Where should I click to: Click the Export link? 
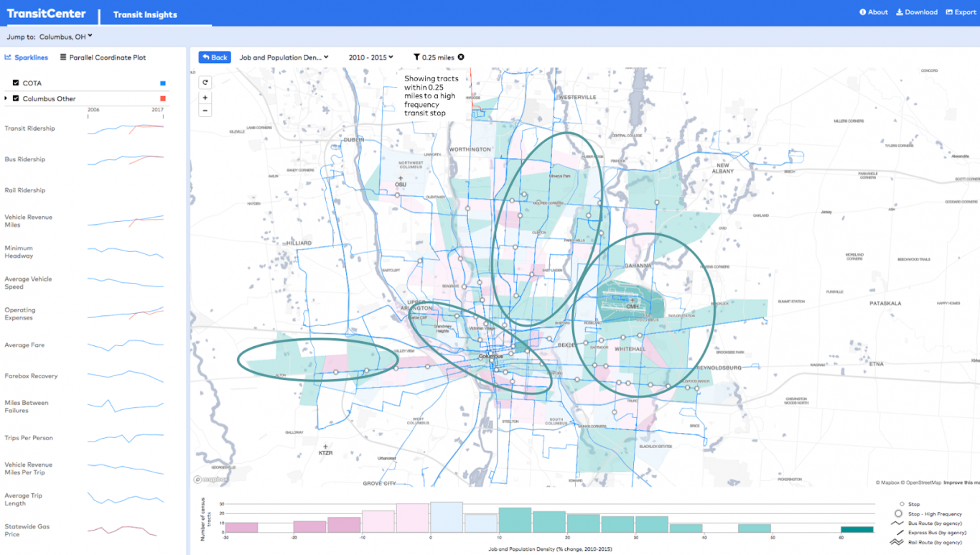tap(961, 12)
